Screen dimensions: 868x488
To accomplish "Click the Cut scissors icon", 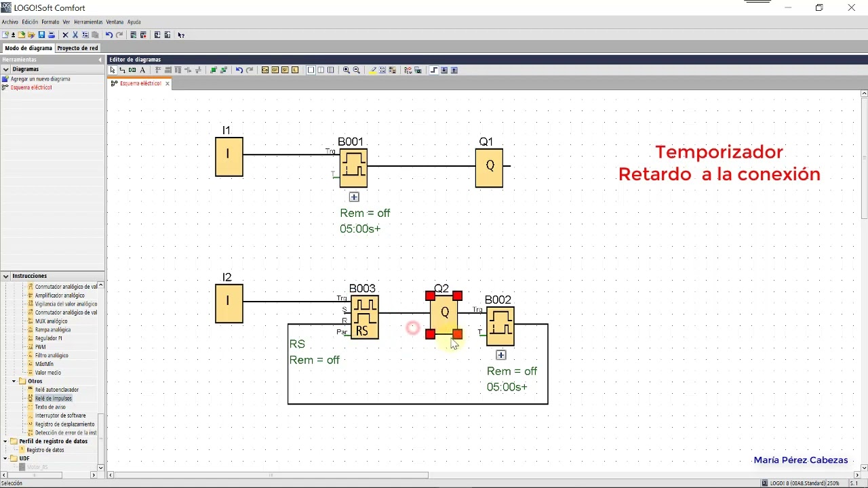I will pyautogui.click(x=75, y=35).
